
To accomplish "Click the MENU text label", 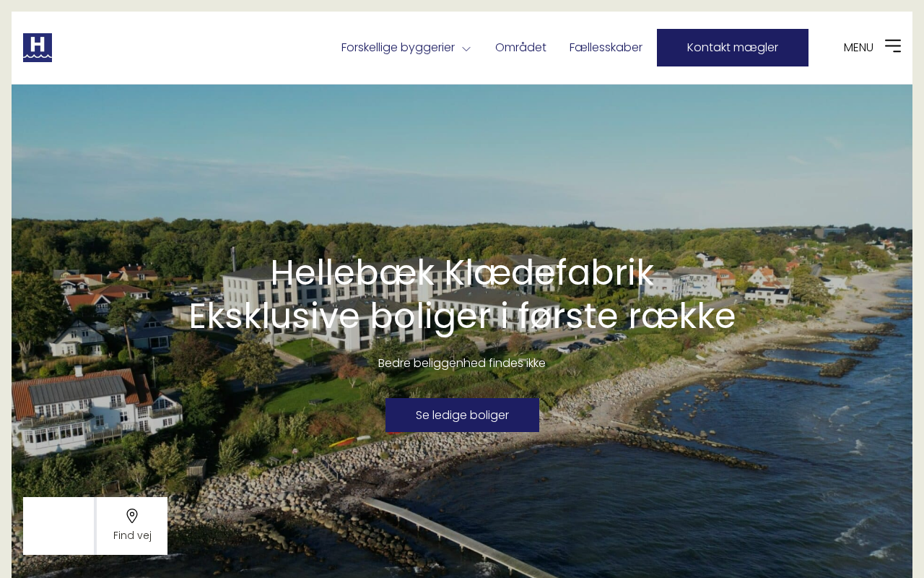I will tap(858, 48).
